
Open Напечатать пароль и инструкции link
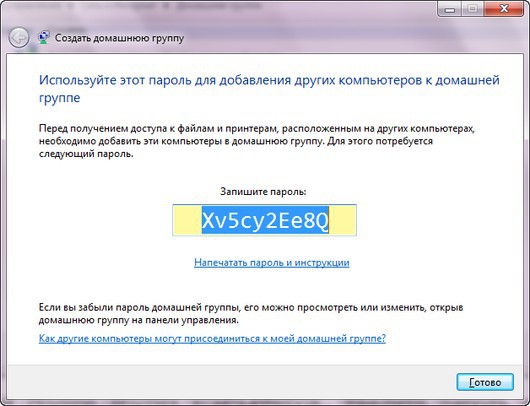tap(271, 263)
